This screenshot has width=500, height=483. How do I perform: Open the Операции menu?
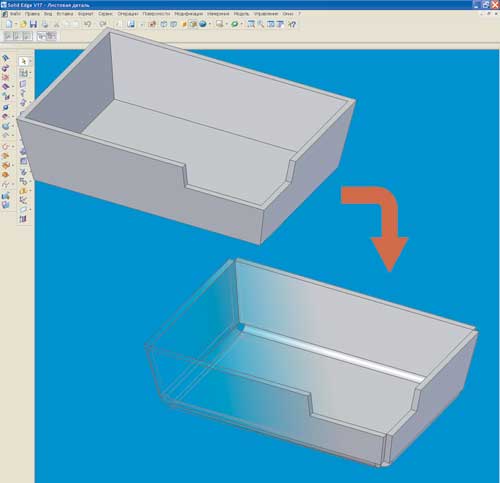pyautogui.click(x=128, y=14)
